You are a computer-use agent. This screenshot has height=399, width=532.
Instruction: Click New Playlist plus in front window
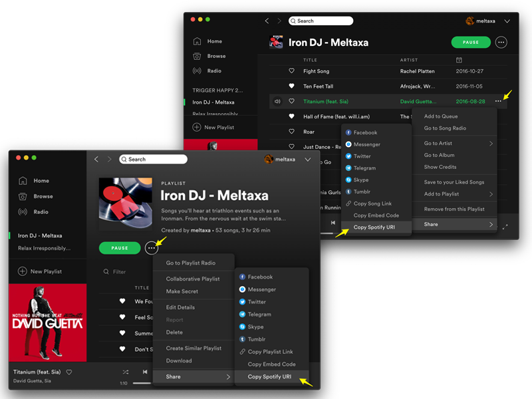(x=23, y=271)
